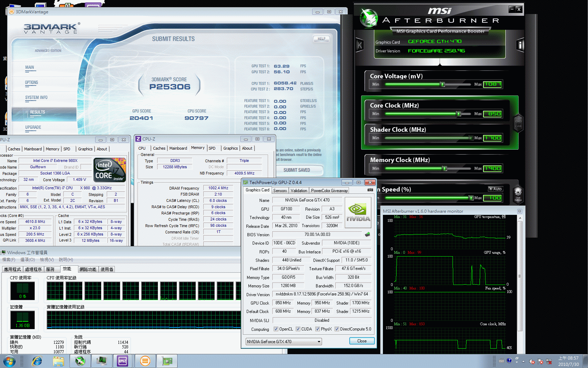Click Close button in GPU-Z
Viewport: 588px width, 368px height.
(x=362, y=341)
